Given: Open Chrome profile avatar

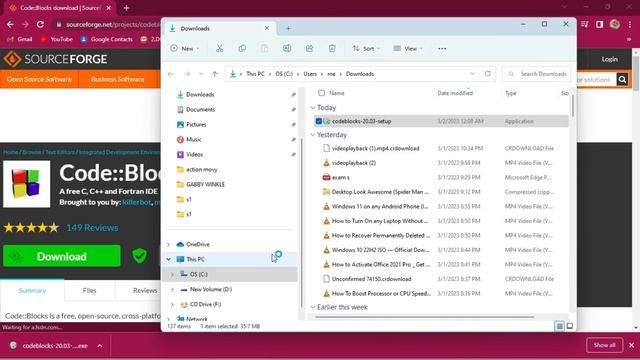Looking at the screenshot, I should point(615,24).
